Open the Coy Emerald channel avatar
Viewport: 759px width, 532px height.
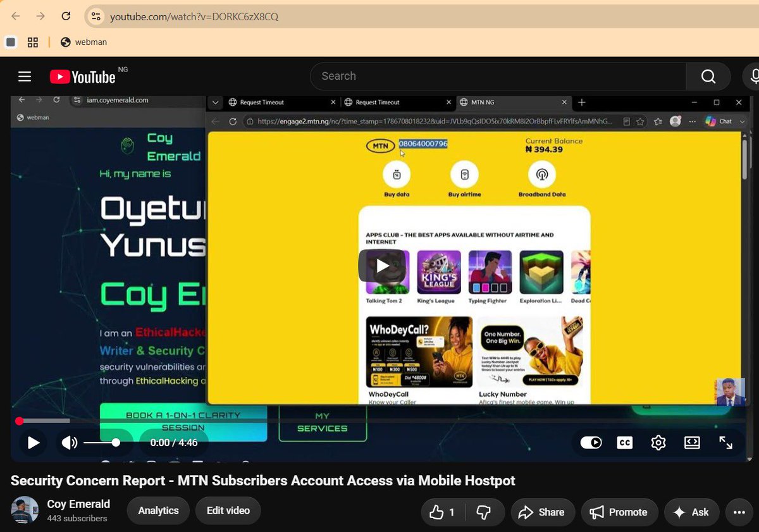[24, 510]
